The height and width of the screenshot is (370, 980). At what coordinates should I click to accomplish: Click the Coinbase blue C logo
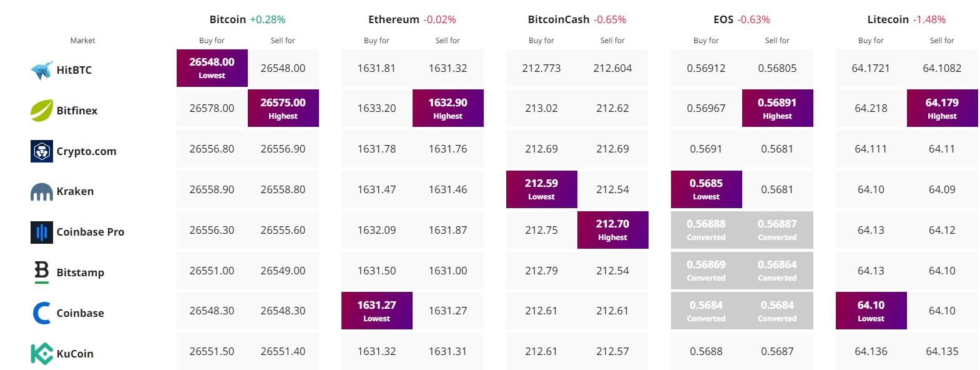[x=42, y=313]
